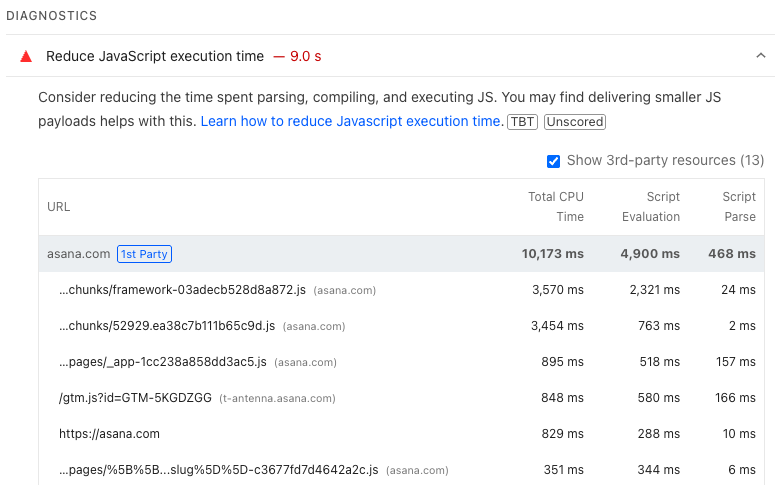Click the 763 ms evaluation cell
Viewport: 780px width, 485px height.
click(x=659, y=326)
